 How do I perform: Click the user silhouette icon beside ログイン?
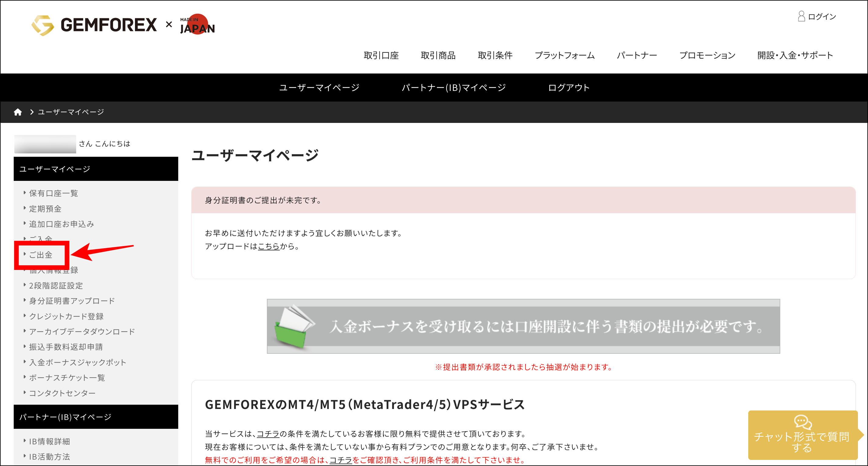click(x=802, y=16)
